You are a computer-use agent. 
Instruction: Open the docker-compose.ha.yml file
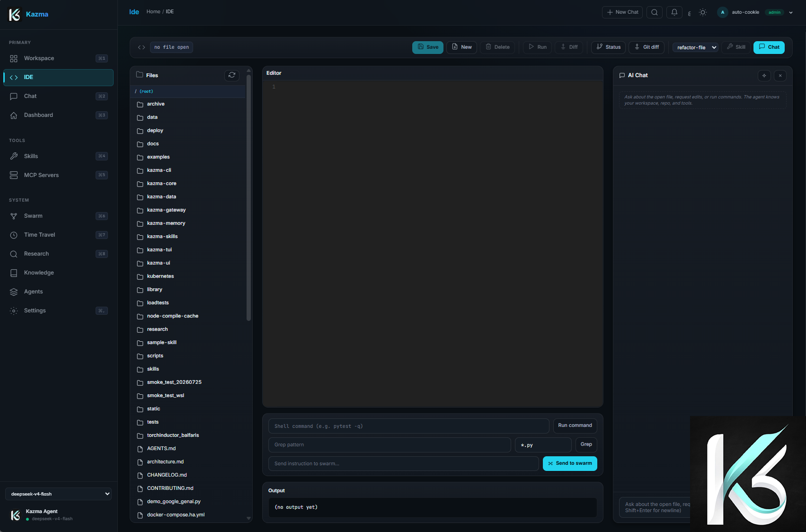pyautogui.click(x=188, y=515)
